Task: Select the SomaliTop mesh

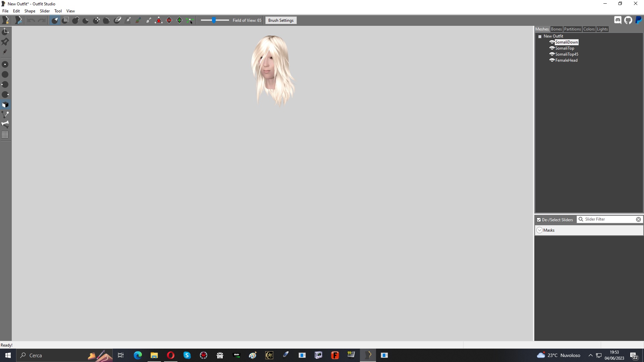Action: point(565,48)
